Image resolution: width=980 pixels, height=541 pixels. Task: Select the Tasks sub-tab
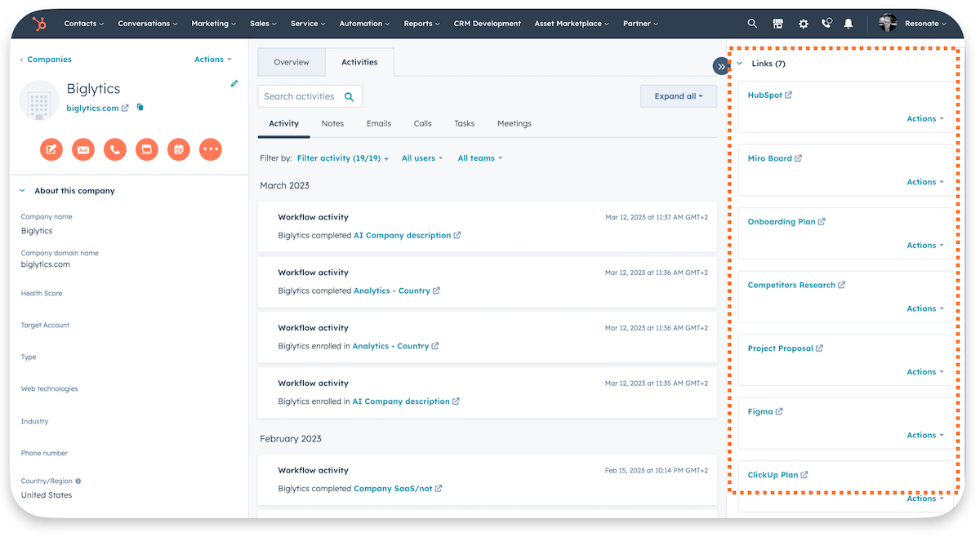tap(465, 123)
